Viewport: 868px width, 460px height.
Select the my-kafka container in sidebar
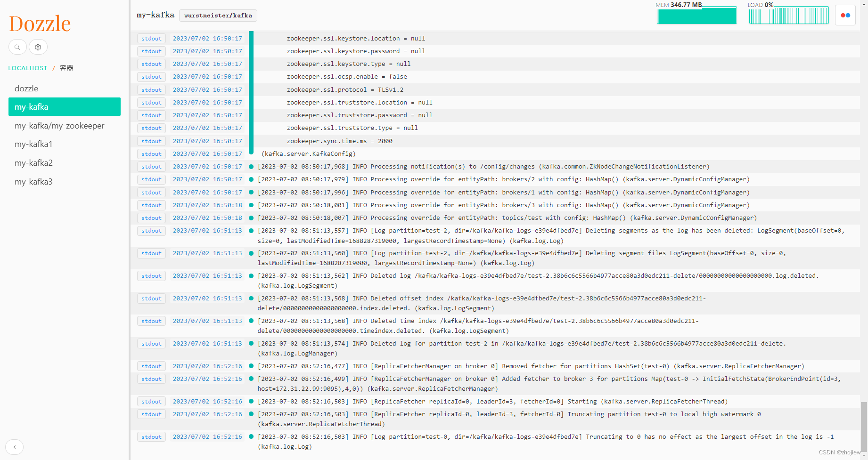65,107
